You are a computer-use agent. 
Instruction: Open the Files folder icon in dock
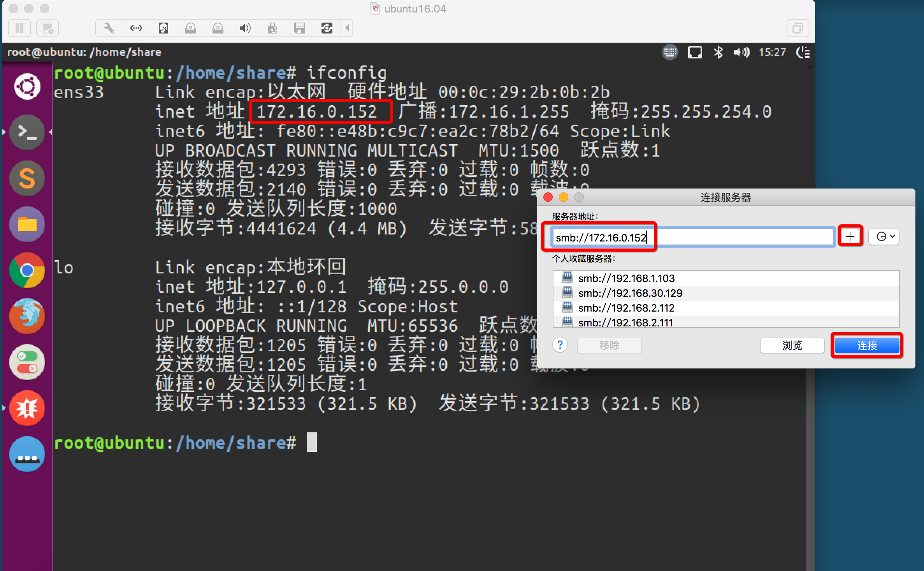(27, 225)
